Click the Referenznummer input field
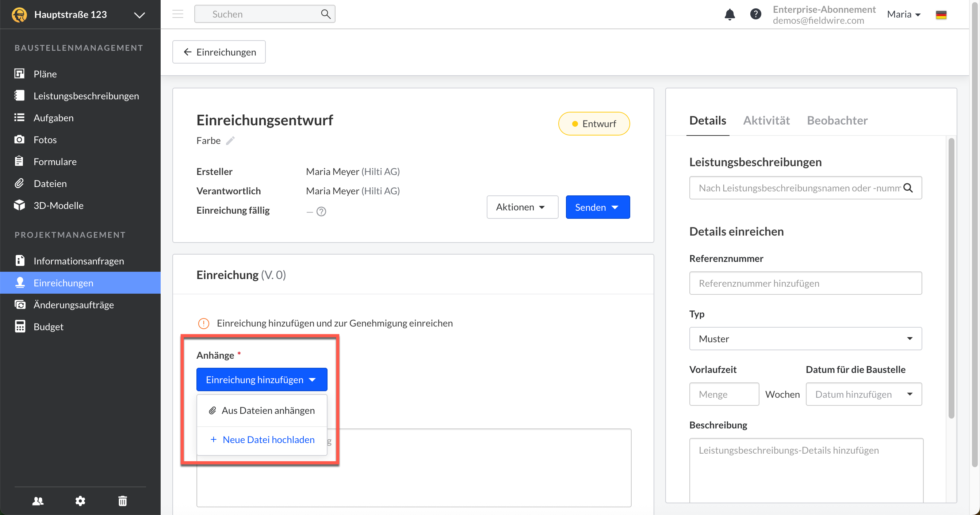This screenshot has height=515, width=980. (805, 283)
